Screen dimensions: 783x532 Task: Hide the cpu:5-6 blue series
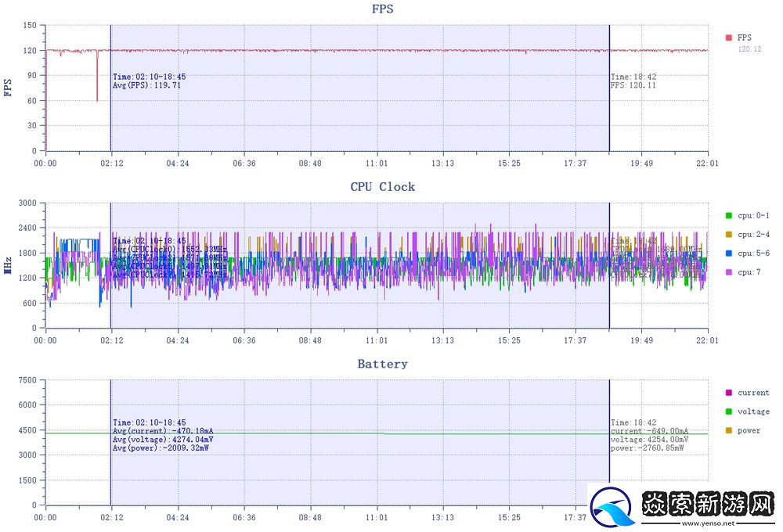[x=729, y=253]
